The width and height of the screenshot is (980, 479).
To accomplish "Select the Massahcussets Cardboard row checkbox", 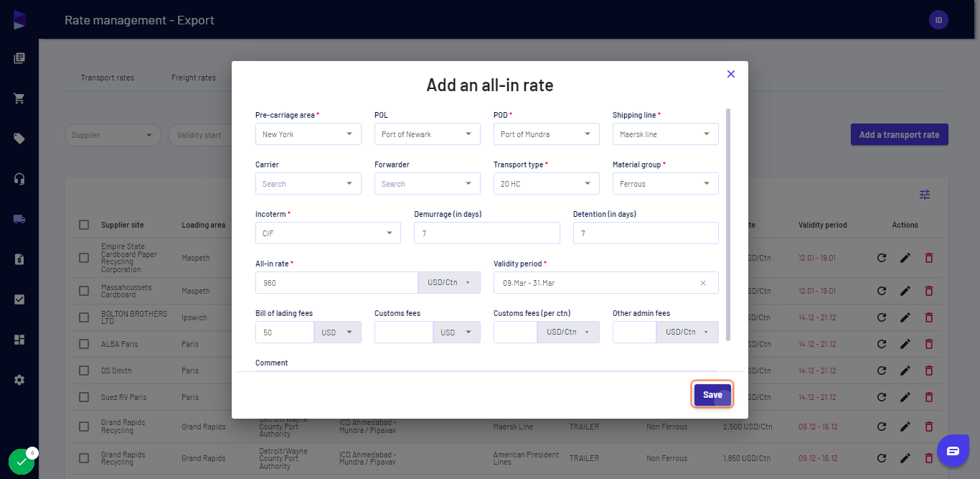I will [x=84, y=291].
